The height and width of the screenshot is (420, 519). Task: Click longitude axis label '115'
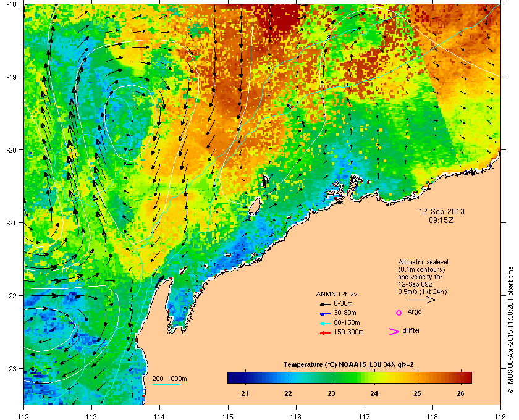228,416
